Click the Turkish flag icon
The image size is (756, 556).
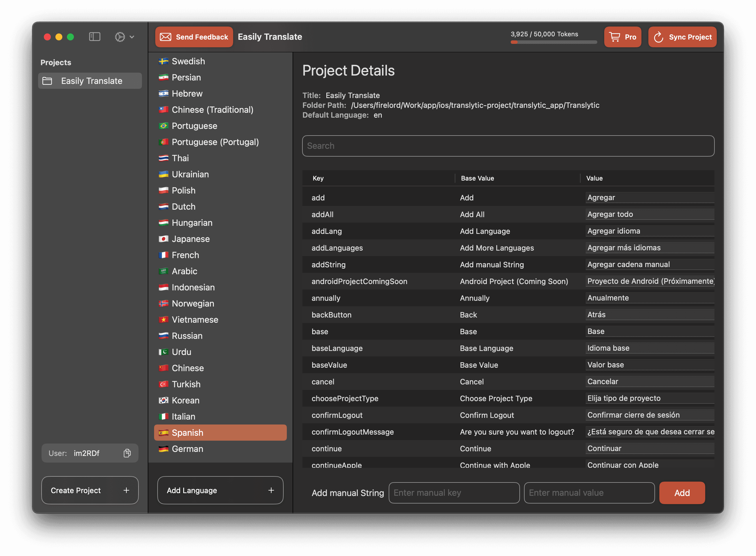(x=163, y=384)
